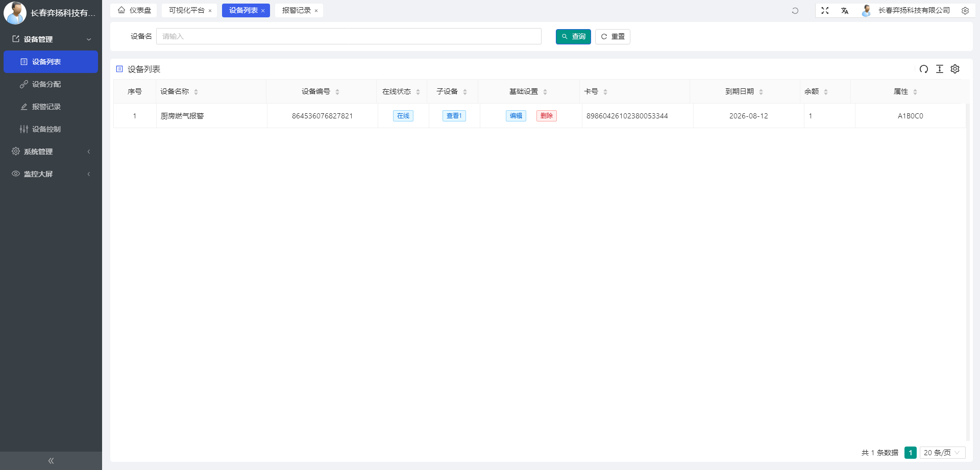Image resolution: width=980 pixels, height=470 pixels.
Task: Click the green 查询 button
Action: pyautogui.click(x=573, y=37)
